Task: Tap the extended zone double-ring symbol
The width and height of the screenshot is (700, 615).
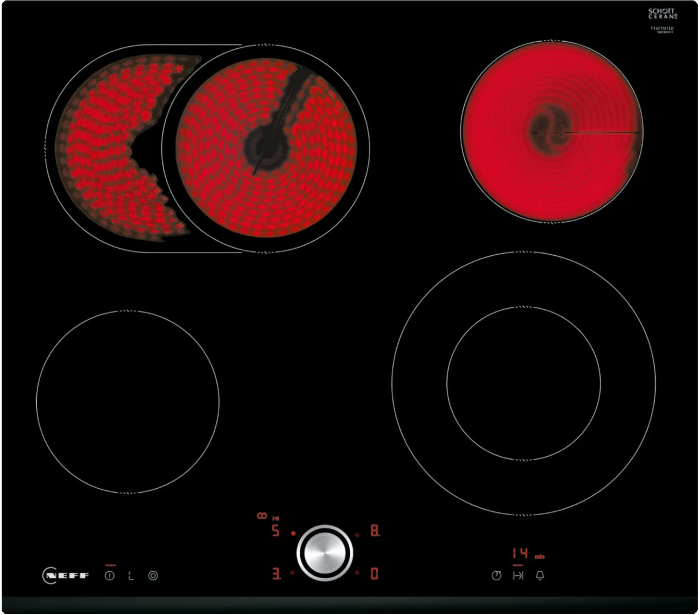Action: coord(153,576)
